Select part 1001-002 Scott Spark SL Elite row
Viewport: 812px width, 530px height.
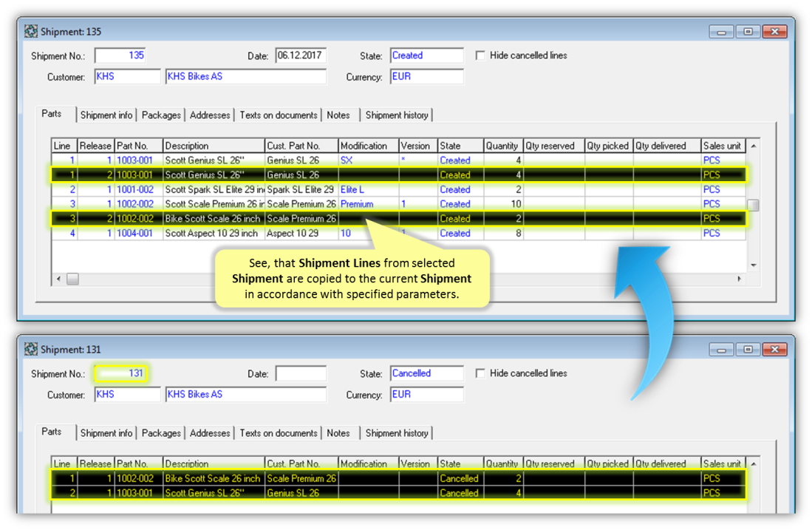[x=398, y=190]
